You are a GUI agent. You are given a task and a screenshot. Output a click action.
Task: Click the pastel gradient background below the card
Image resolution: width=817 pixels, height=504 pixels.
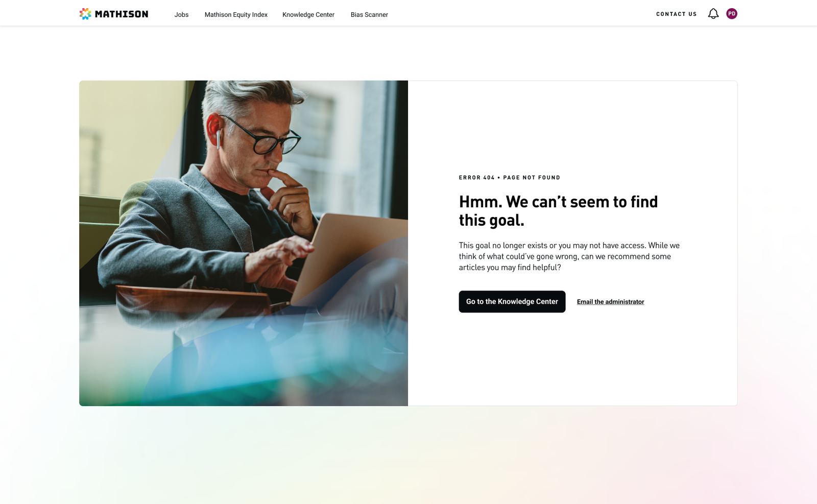(408, 454)
